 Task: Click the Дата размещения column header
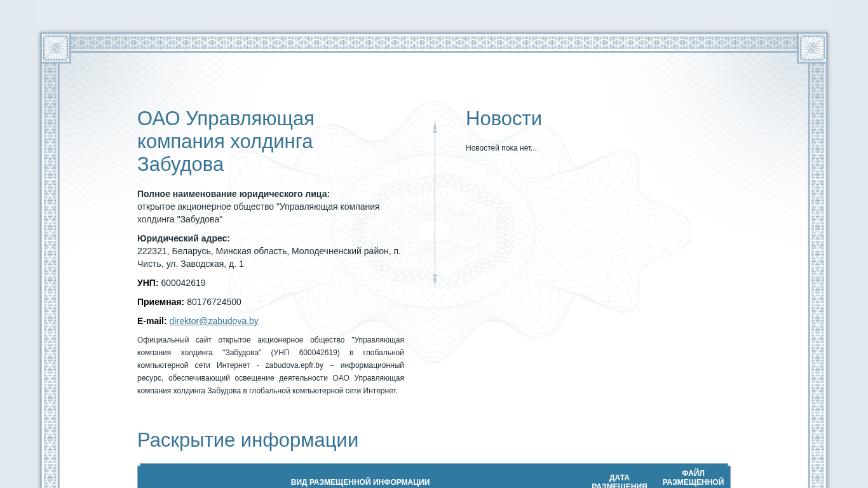tap(620, 482)
